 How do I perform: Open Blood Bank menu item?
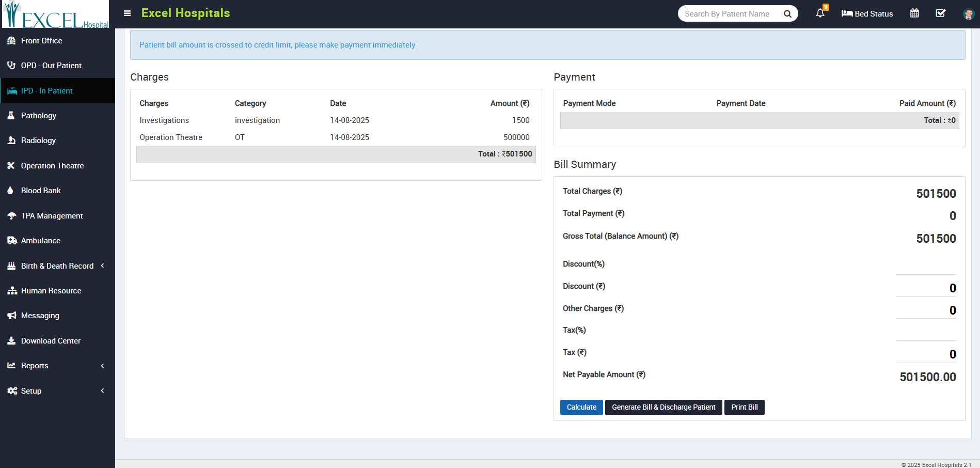click(x=41, y=191)
